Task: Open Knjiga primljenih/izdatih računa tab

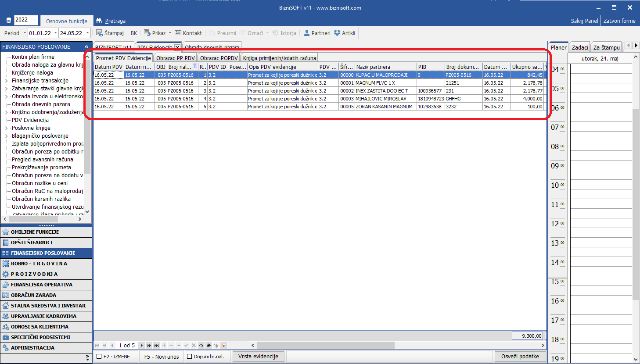Action: 279,58
